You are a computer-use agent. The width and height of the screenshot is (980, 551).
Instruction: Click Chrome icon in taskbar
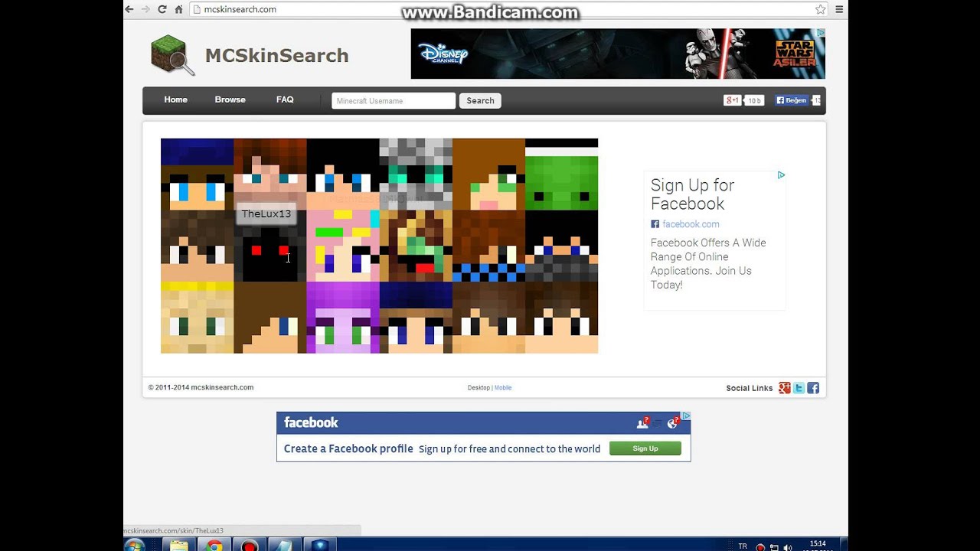coord(214,546)
